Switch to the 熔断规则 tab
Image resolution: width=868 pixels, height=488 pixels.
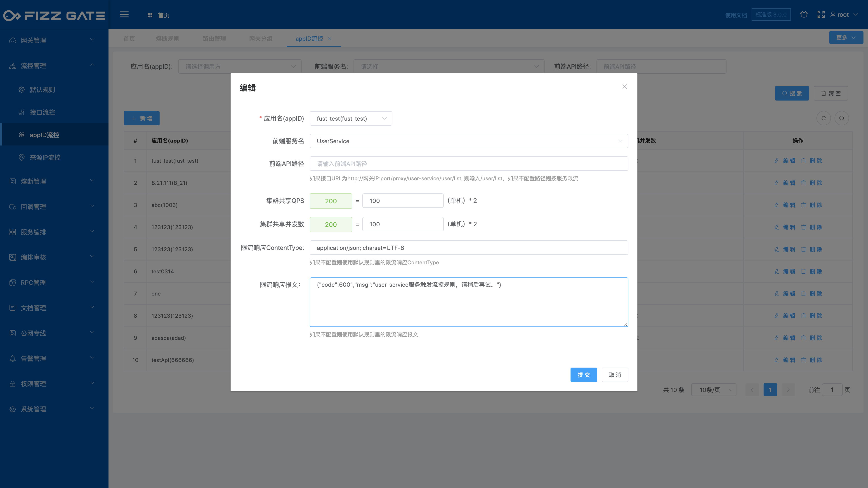point(167,38)
